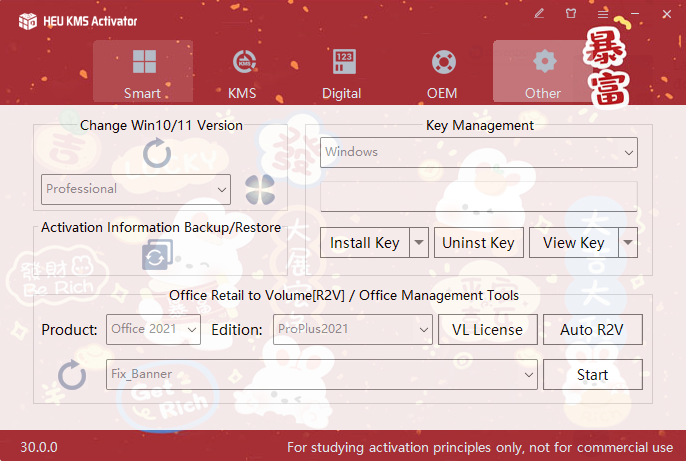Screen dimensions: 686x461
Task: Click the pencil edit icon in title bar
Action: pos(539,14)
